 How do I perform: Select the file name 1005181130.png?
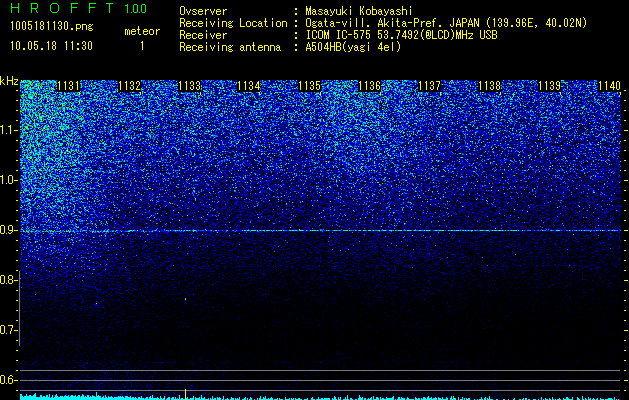point(52,26)
